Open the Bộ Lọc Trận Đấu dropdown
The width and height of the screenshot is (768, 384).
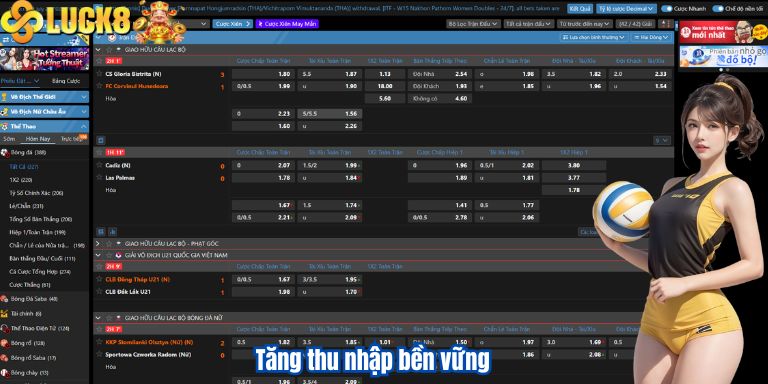(x=473, y=24)
